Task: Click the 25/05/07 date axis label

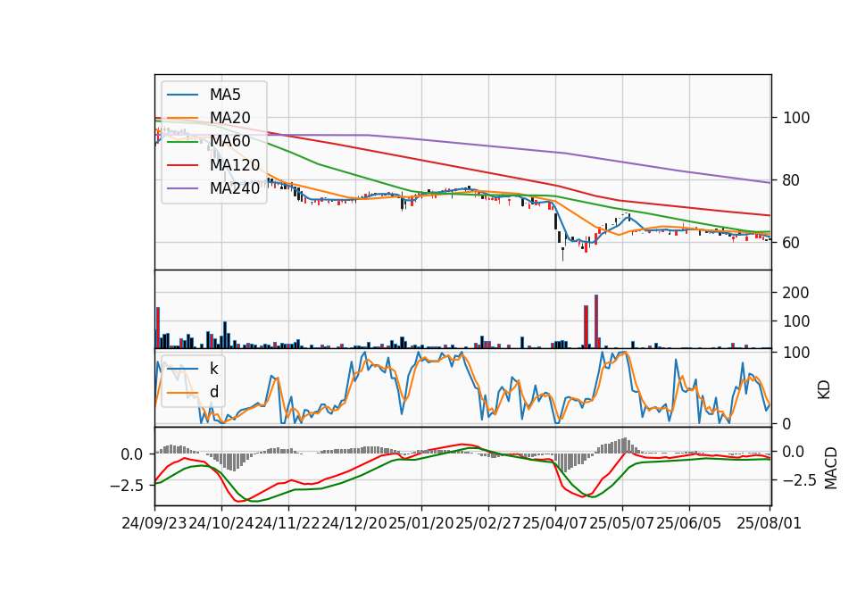Action: click(x=622, y=523)
